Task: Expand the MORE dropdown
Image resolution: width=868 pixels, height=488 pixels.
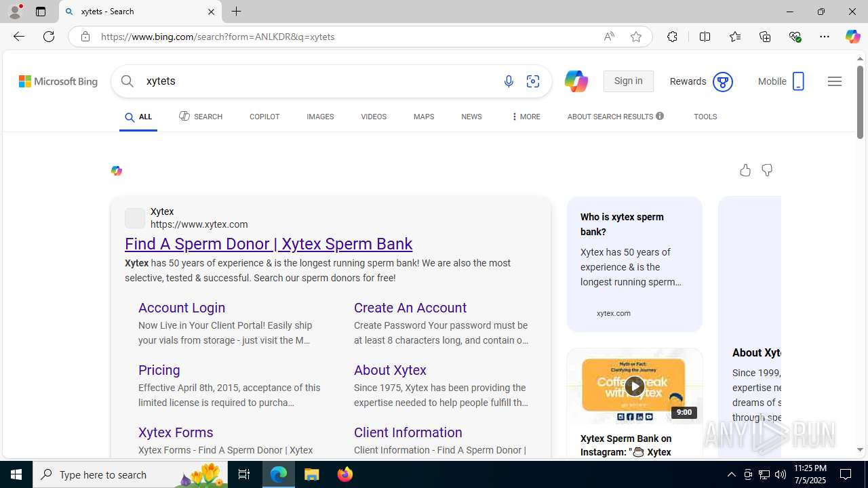Action: pos(526,117)
